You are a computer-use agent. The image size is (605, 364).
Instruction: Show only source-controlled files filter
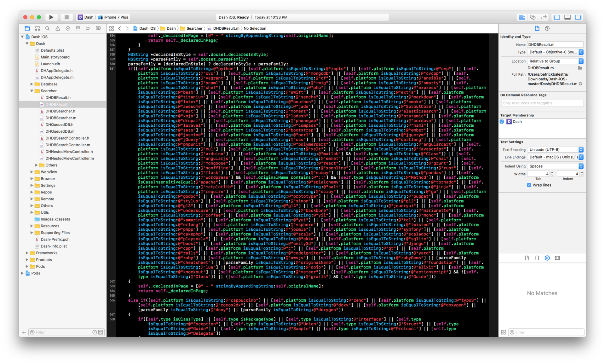tap(101, 332)
